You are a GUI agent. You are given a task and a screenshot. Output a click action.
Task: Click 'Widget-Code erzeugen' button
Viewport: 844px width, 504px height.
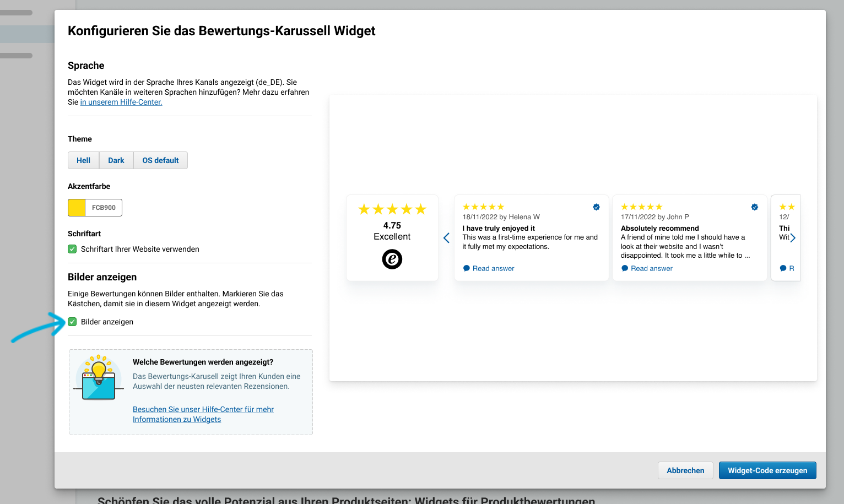(767, 470)
